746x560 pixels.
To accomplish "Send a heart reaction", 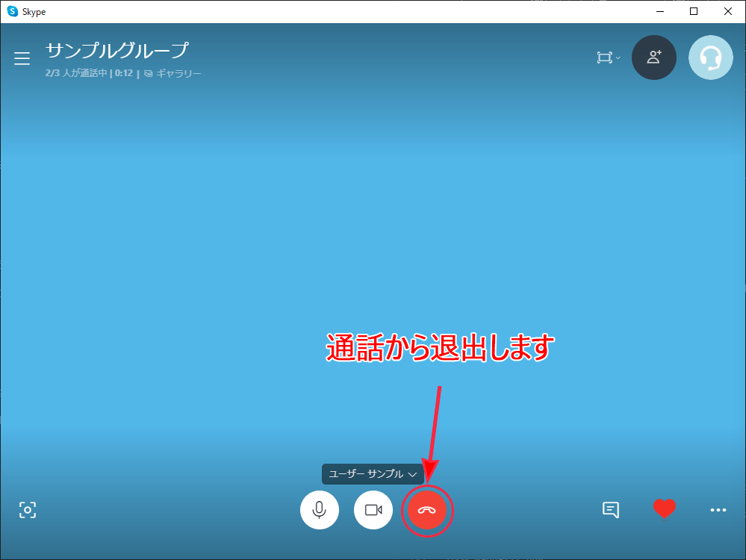I will point(664,509).
